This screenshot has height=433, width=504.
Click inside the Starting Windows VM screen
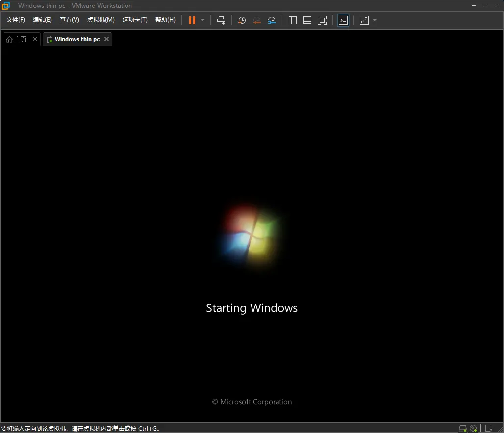pyautogui.click(x=252, y=234)
